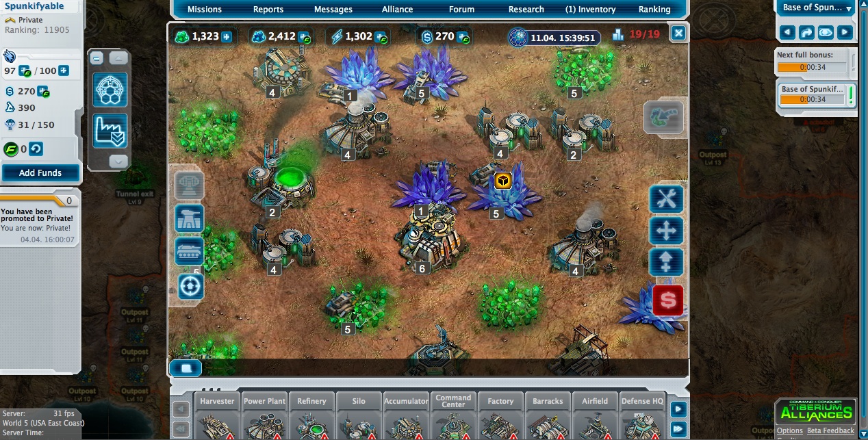Click the crosshair target icon

coord(191,286)
